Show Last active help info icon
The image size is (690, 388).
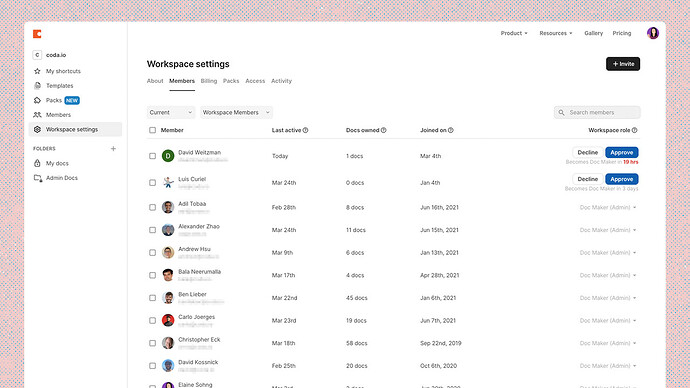(x=305, y=130)
